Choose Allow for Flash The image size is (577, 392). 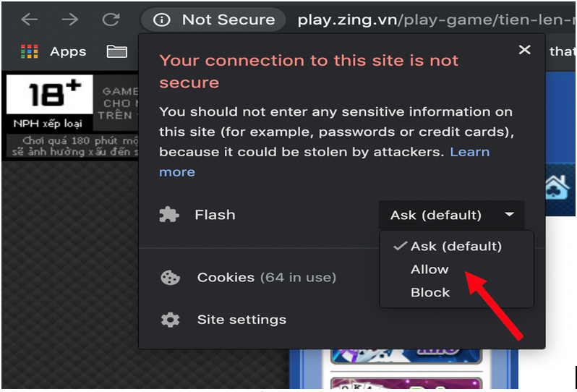[429, 270]
